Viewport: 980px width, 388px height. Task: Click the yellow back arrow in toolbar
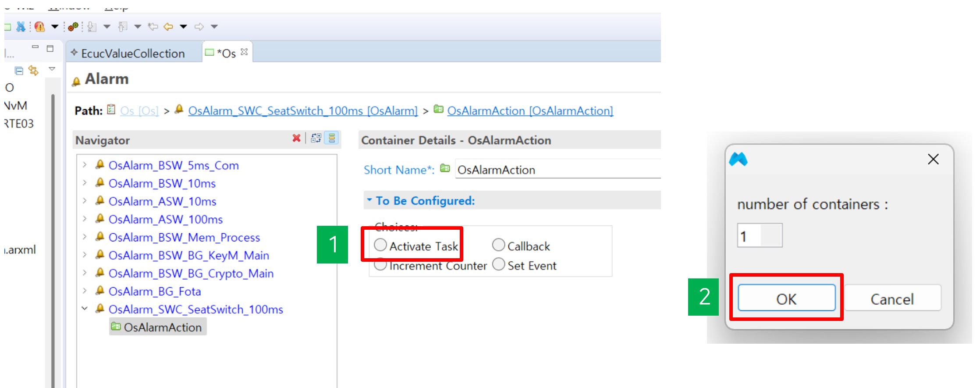[168, 27]
